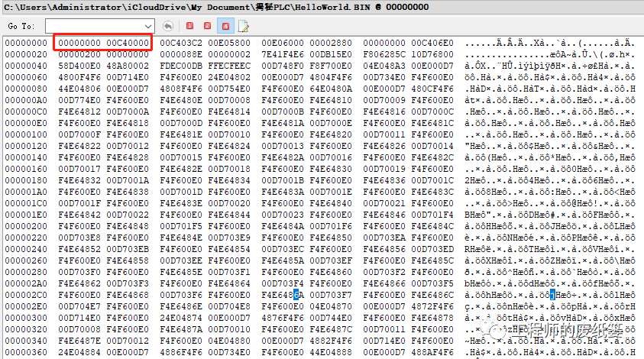
Task: Select hex value F4E6487C
Action: point(331,329)
